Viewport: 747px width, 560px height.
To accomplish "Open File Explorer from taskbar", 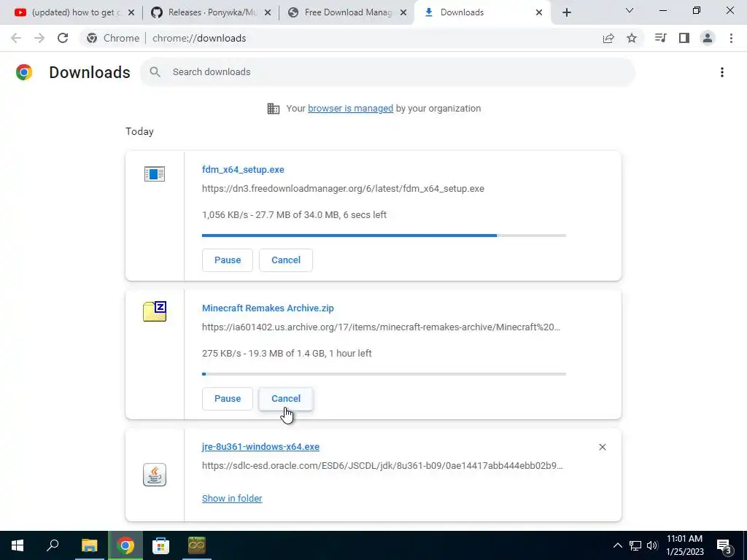I will pyautogui.click(x=89, y=545).
